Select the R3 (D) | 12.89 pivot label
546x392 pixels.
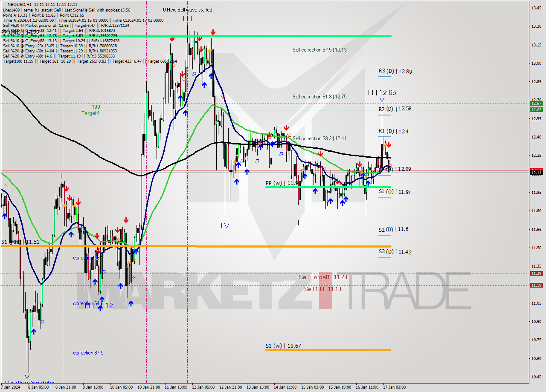[x=395, y=72]
